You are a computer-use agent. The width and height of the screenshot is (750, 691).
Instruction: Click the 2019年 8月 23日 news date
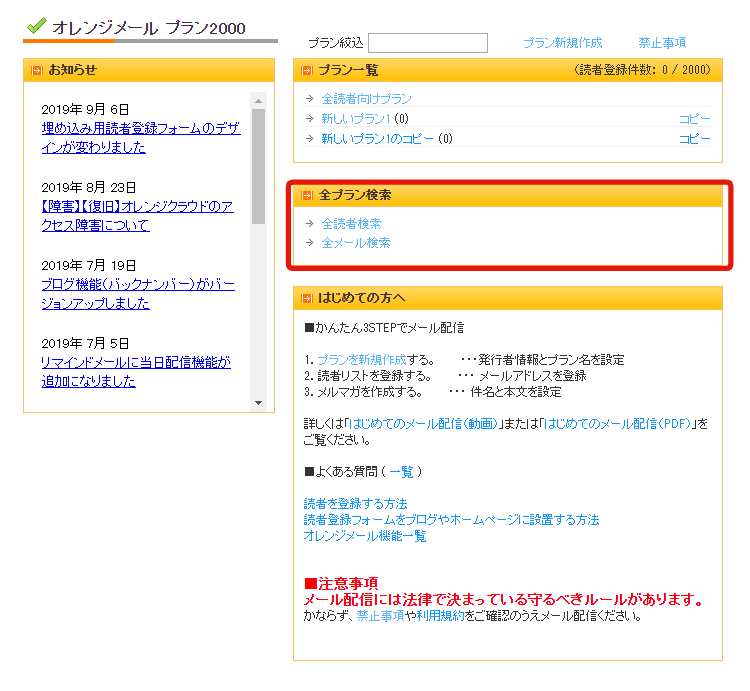point(89,187)
